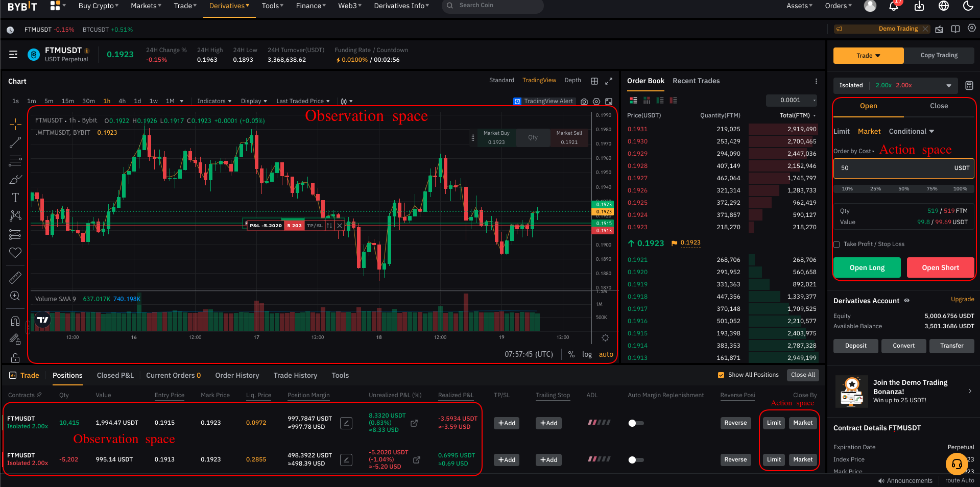Switch to Recent Trades tab
The image size is (980, 487).
(696, 81)
